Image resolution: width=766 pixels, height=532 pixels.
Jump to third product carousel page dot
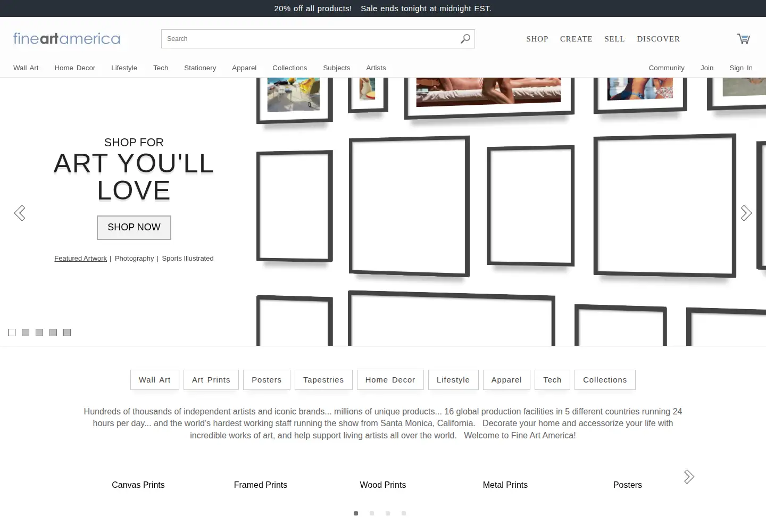(x=388, y=513)
